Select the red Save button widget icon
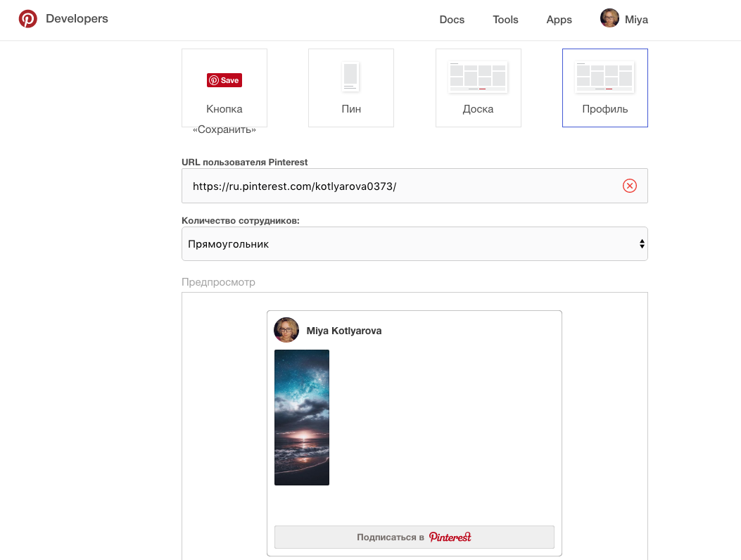The width and height of the screenshot is (741, 560). click(224, 80)
